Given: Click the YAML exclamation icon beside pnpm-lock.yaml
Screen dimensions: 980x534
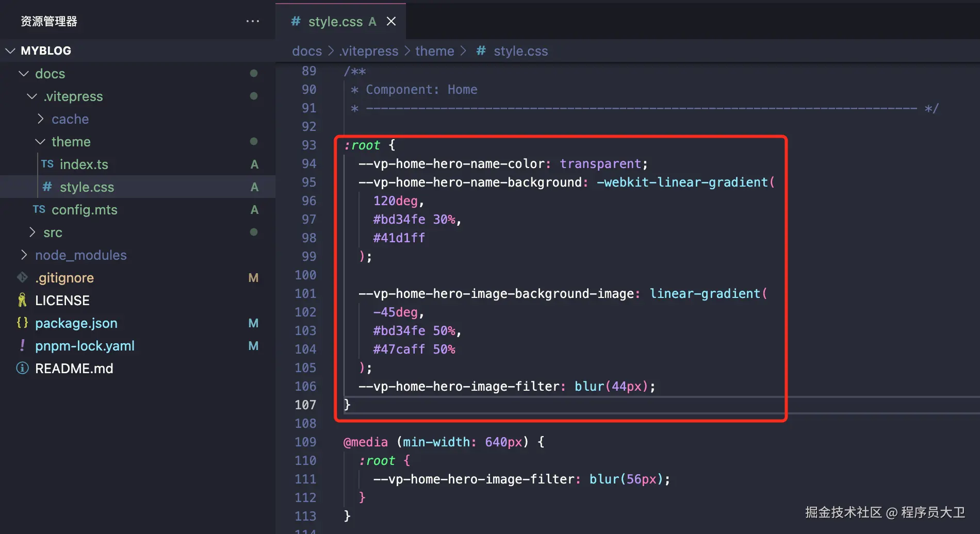Looking at the screenshot, I should 22,345.
